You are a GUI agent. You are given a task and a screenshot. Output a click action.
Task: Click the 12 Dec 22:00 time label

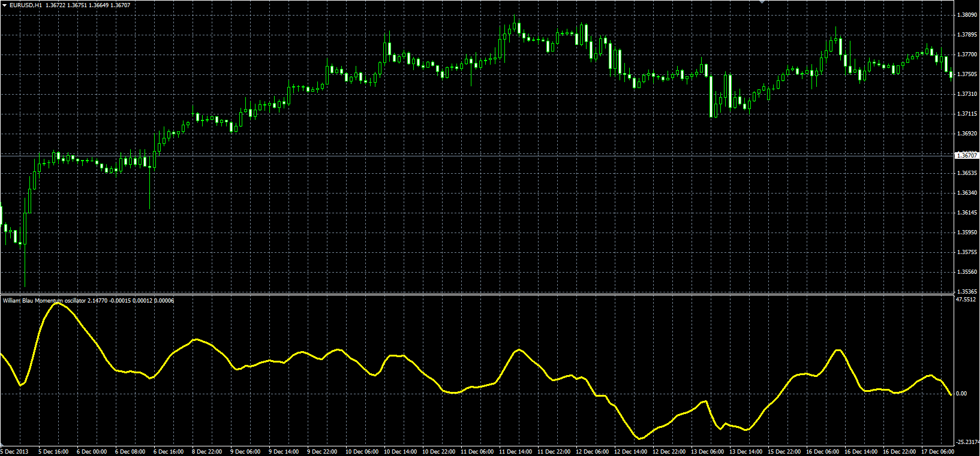669,452
